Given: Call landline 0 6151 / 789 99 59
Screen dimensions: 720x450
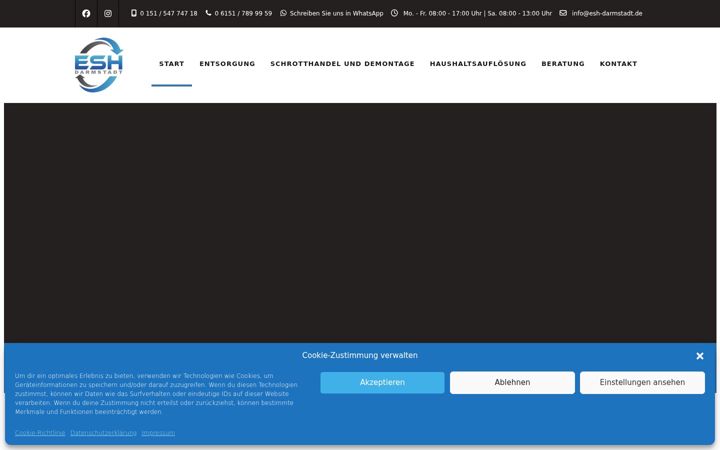Looking at the screenshot, I should pos(243,13).
